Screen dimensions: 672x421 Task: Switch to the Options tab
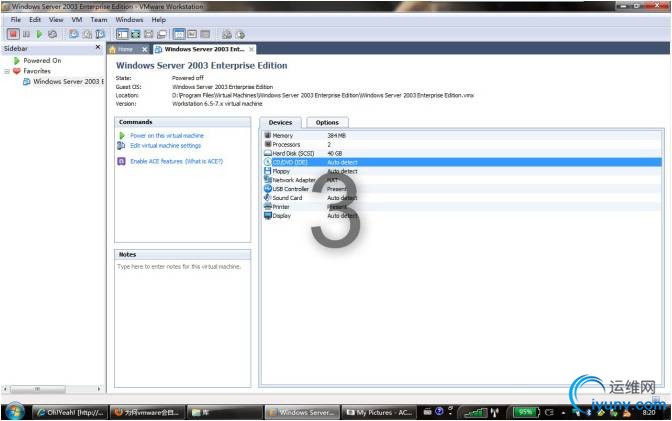327,123
